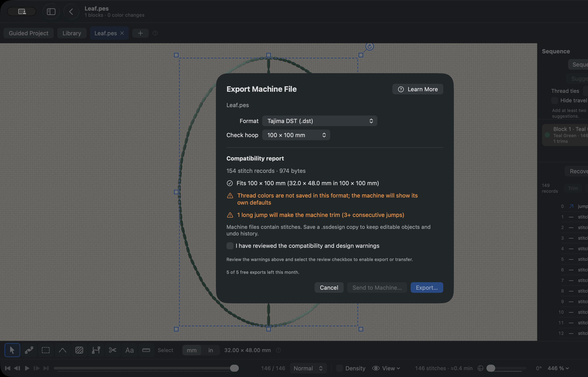
Task: Switch to Guided Project tab
Action: [x=29, y=33]
